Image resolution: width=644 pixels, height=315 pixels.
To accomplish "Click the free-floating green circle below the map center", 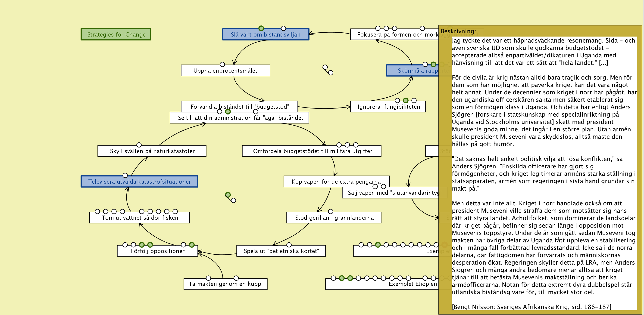I will (x=228, y=195).
